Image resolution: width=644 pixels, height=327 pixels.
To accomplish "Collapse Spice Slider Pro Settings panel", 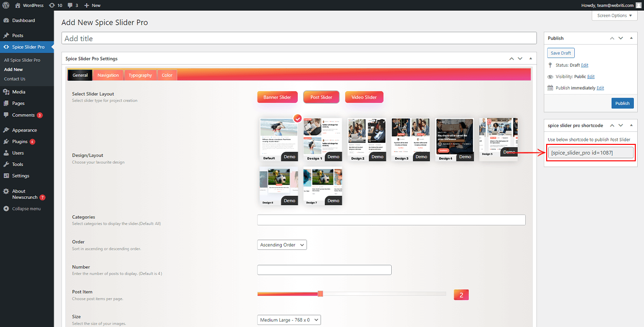I will pyautogui.click(x=531, y=59).
